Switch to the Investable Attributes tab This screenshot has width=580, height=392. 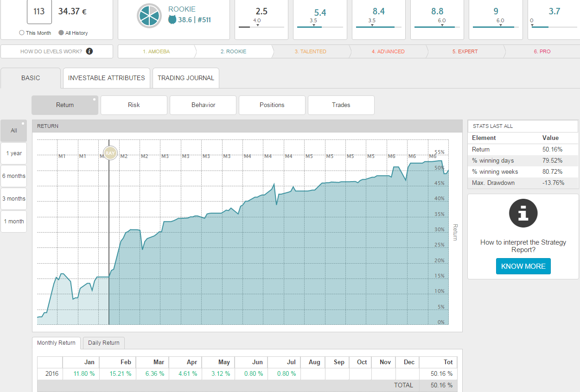click(107, 78)
